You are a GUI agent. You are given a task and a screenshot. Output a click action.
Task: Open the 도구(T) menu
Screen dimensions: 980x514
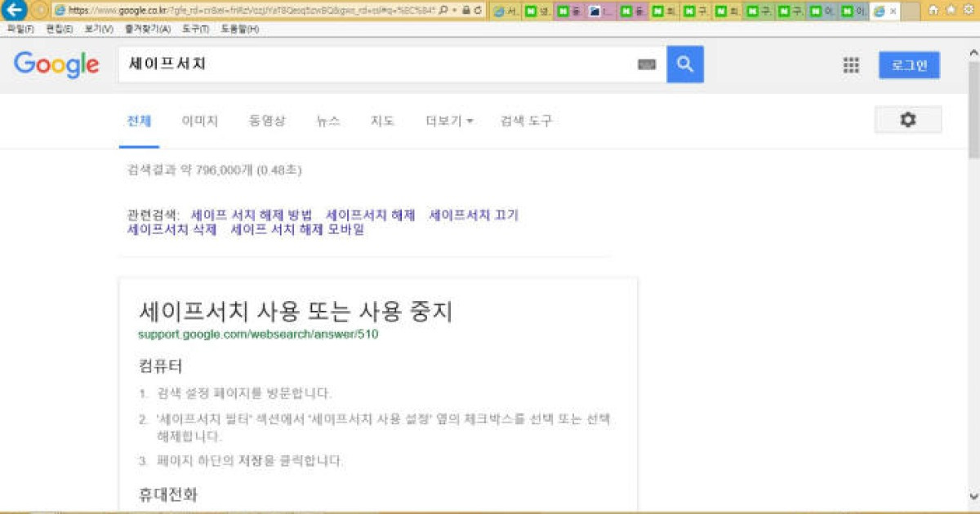196,29
